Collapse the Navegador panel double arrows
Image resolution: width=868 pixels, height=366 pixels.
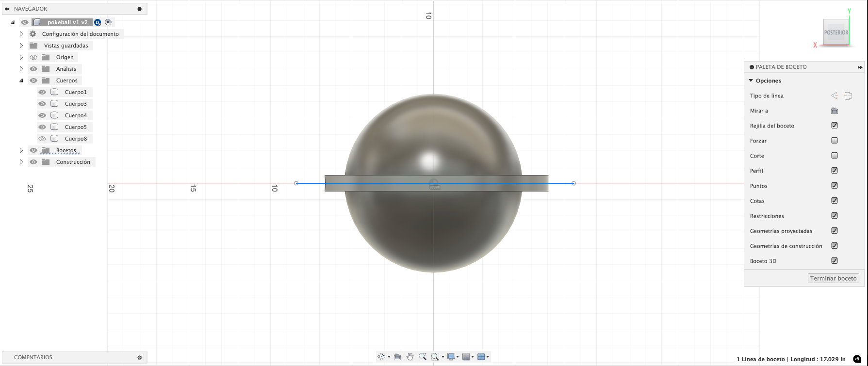coord(7,9)
